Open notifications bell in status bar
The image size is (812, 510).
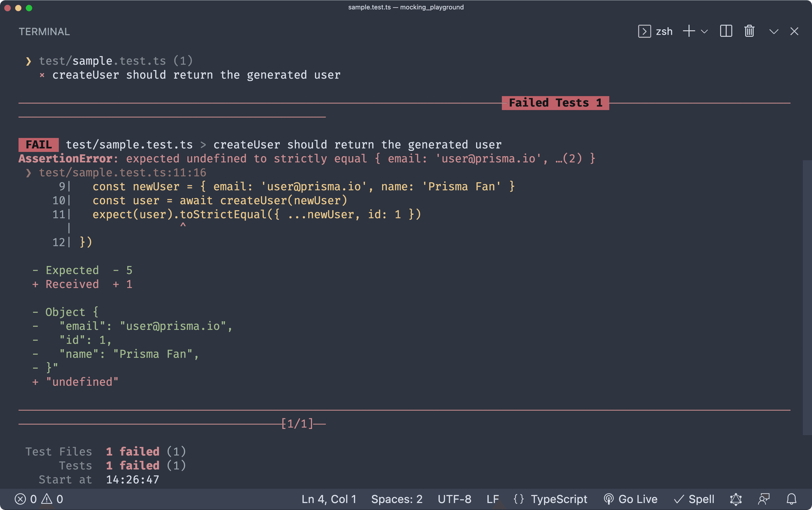(x=791, y=499)
